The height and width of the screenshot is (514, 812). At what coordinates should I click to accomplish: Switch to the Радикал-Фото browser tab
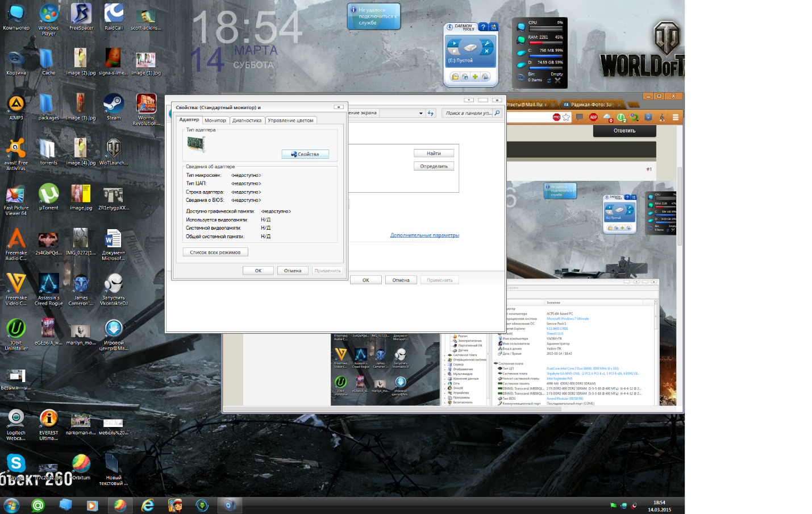pyautogui.click(x=592, y=105)
